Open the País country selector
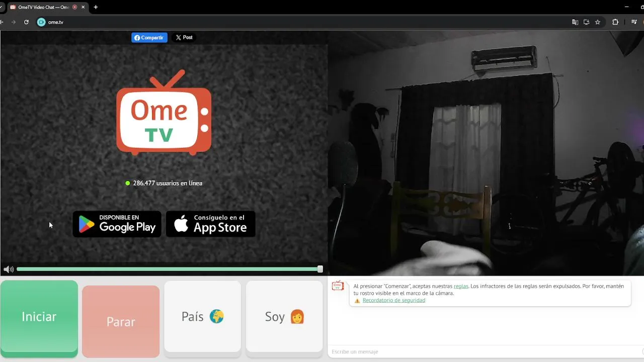 (x=203, y=317)
